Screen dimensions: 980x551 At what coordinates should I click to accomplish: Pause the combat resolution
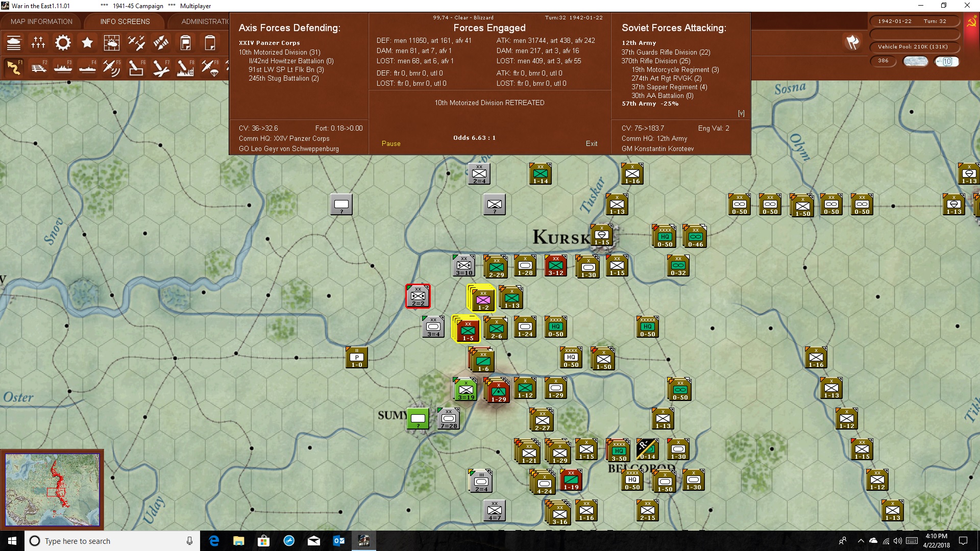(x=391, y=144)
